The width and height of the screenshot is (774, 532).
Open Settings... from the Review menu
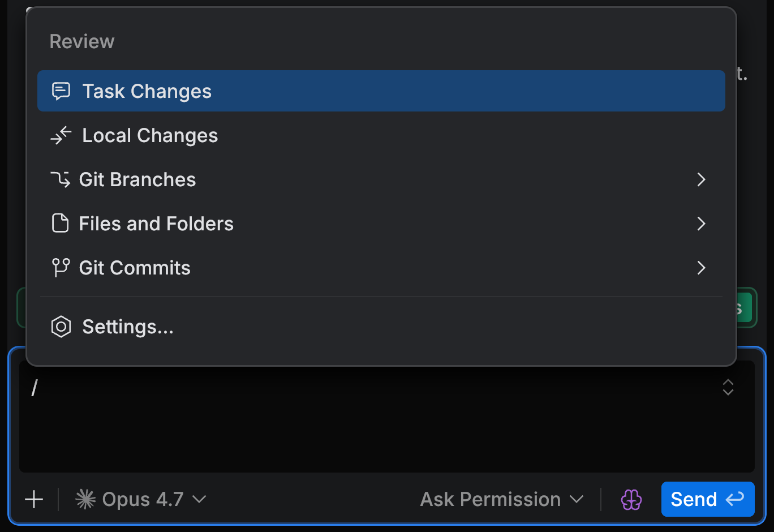click(381, 327)
